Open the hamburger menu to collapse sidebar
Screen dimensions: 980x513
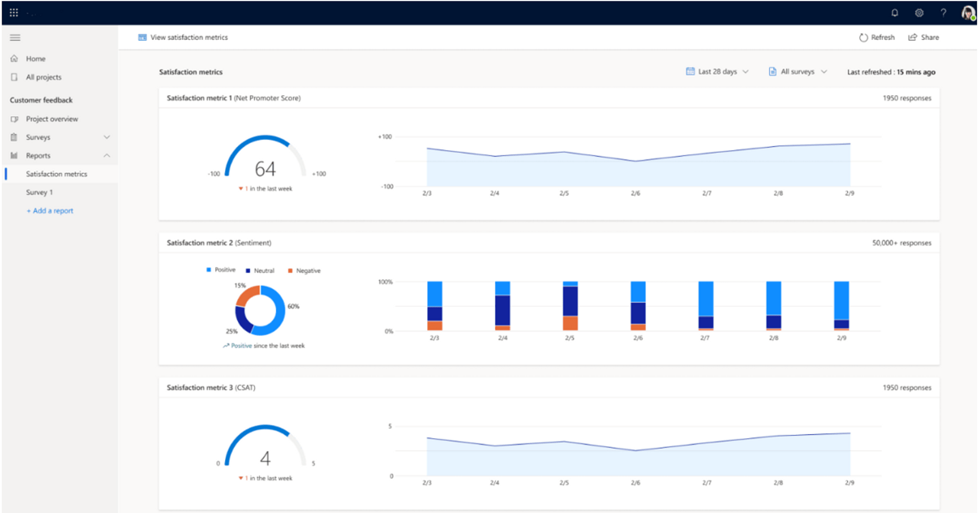15,37
